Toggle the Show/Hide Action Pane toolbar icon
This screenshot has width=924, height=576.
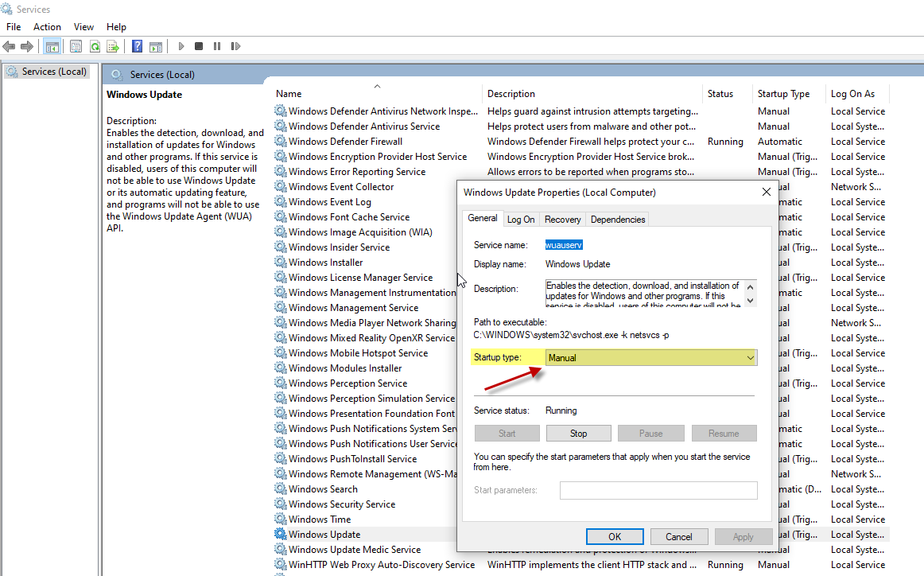point(156,47)
